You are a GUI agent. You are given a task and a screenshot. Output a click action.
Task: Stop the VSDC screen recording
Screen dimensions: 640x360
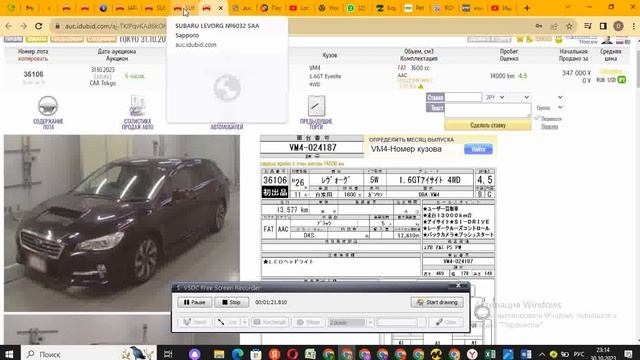(x=231, y=302)
